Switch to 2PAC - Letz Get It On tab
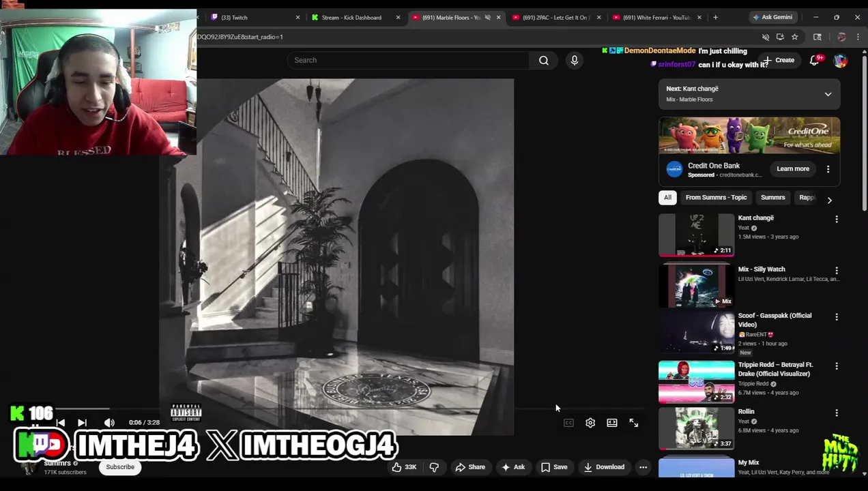 click(x=554, y=17)
